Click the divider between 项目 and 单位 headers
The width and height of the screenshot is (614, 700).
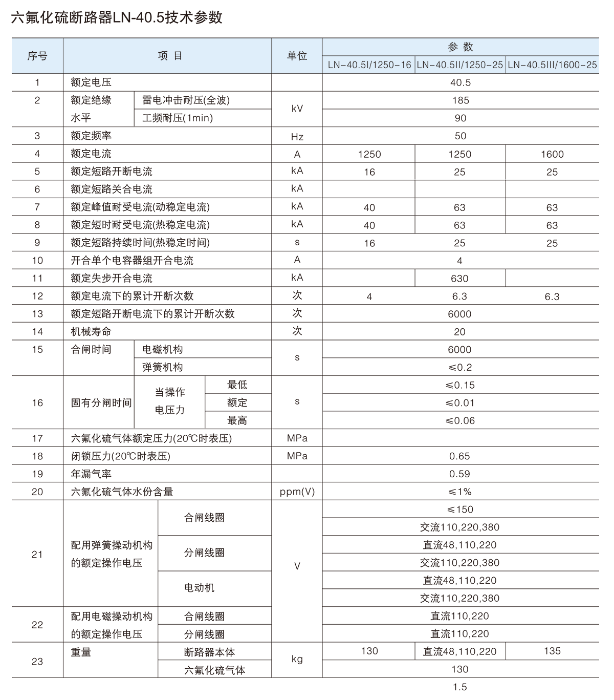click(272, 56)
